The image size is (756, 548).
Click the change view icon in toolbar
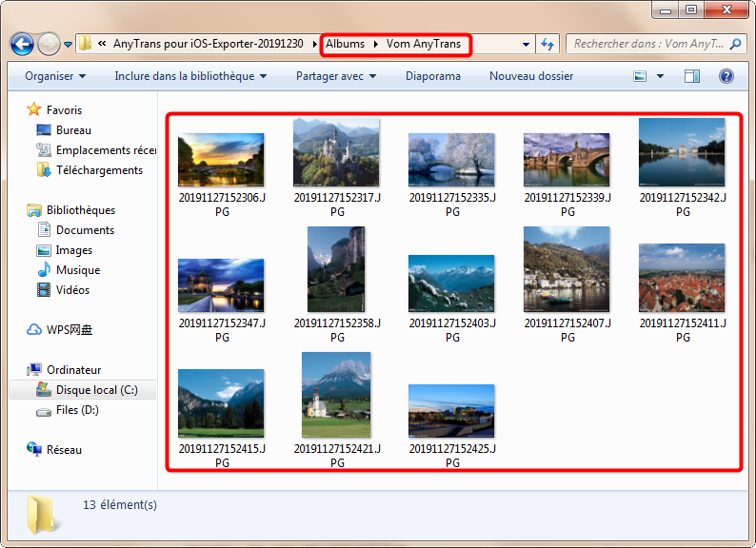[641, 76]
